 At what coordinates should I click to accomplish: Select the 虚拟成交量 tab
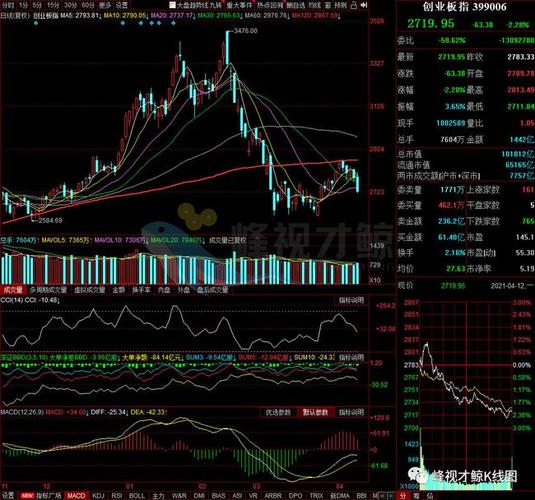point(90,290)
